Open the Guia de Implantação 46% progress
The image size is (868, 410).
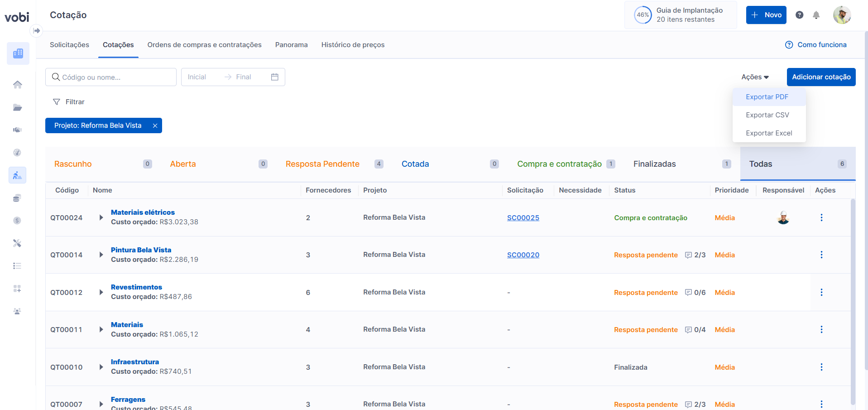tap(680, 15)
